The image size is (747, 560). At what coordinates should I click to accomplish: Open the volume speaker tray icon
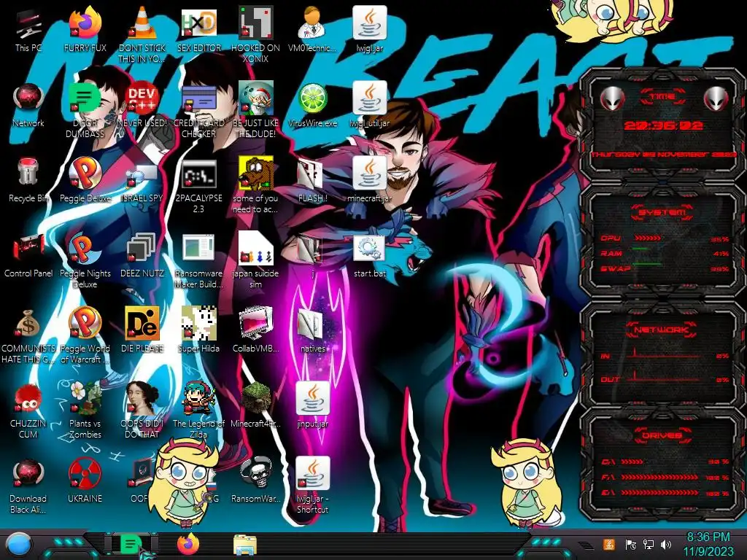pos(666,544)
